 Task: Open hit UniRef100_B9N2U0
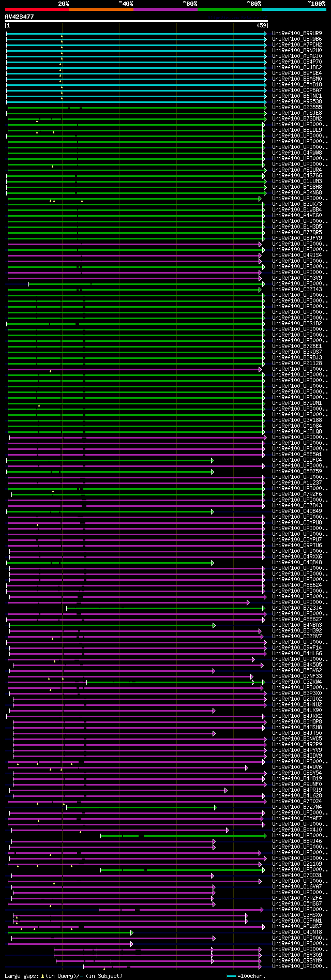297,51
